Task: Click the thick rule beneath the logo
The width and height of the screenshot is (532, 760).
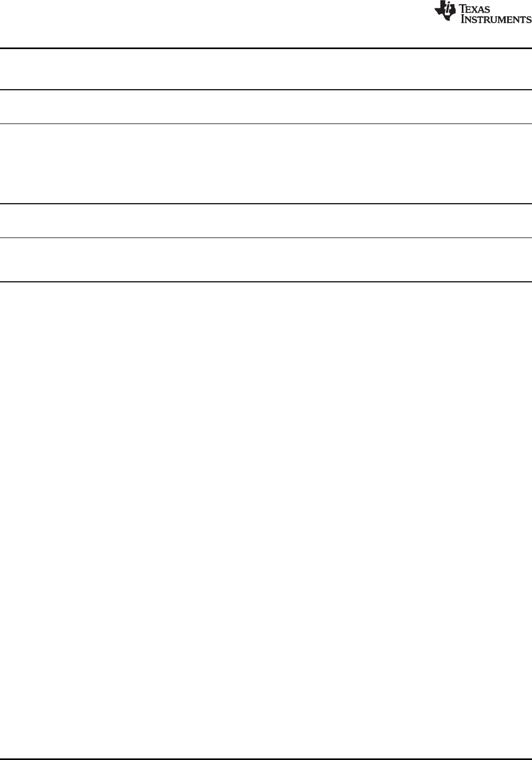Action: pyautogui.click(x=266, y=49)
